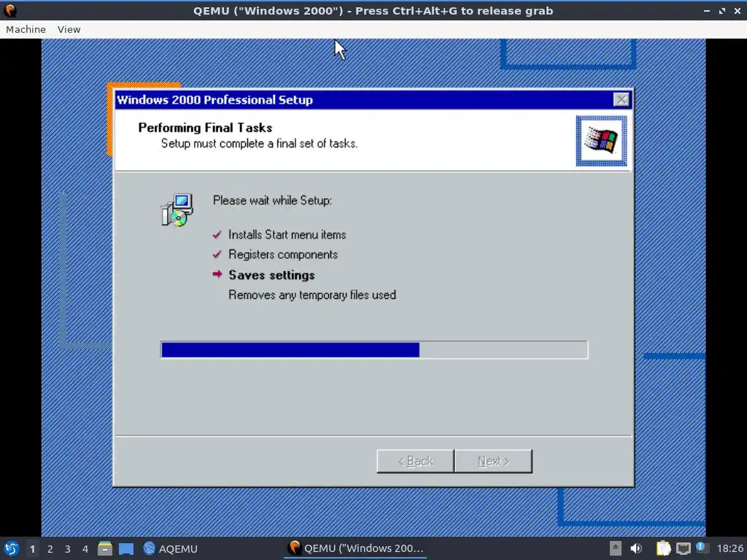Image resolution: width=747 pixels, height=560 pixels.
Task: Click the Registers components checkmark
Action: 217,254
